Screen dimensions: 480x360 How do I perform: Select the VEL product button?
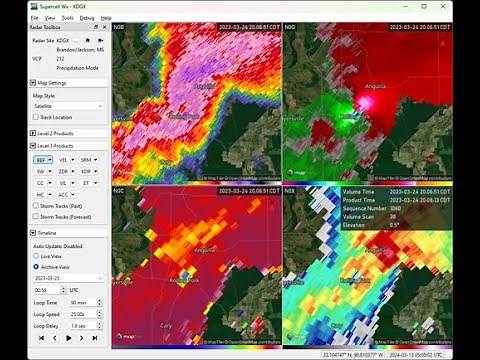(x=63, y=160)
